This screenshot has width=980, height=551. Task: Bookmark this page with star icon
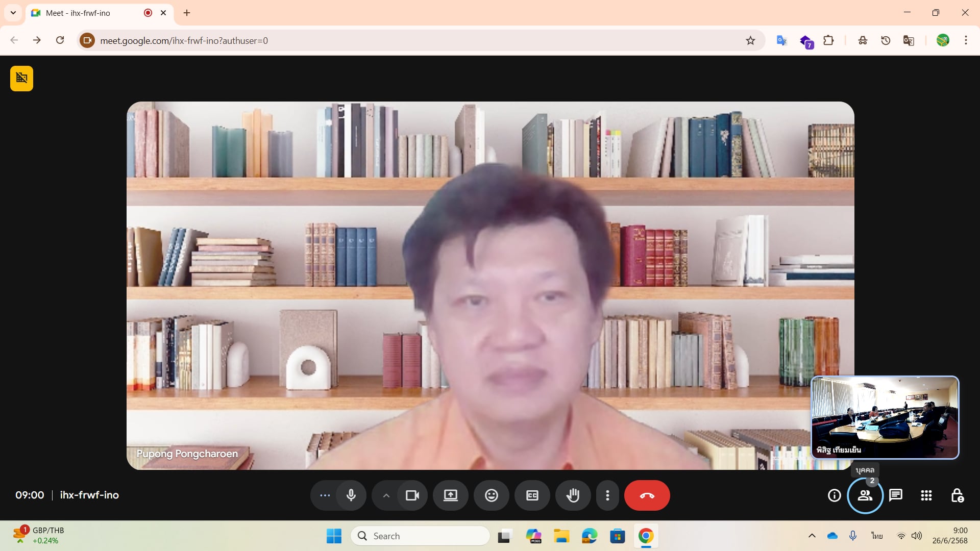750,40
